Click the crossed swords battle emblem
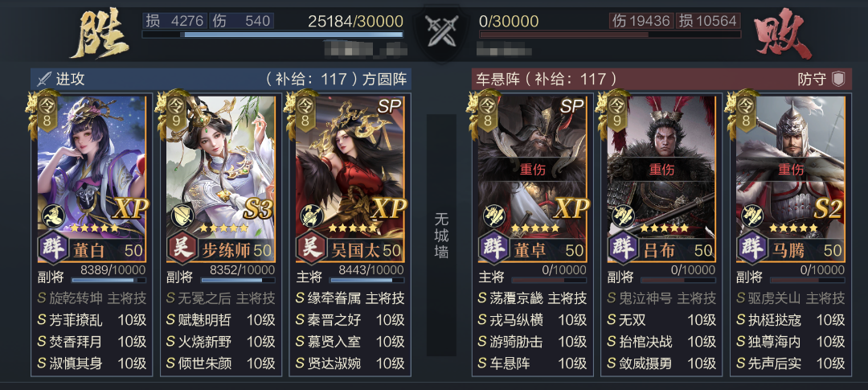868x390 pixels. (x=441, y=31)
